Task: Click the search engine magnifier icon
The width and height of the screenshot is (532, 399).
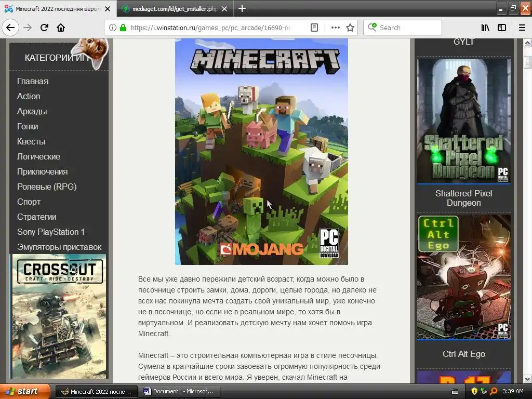Action: click(x=372, y=27)
